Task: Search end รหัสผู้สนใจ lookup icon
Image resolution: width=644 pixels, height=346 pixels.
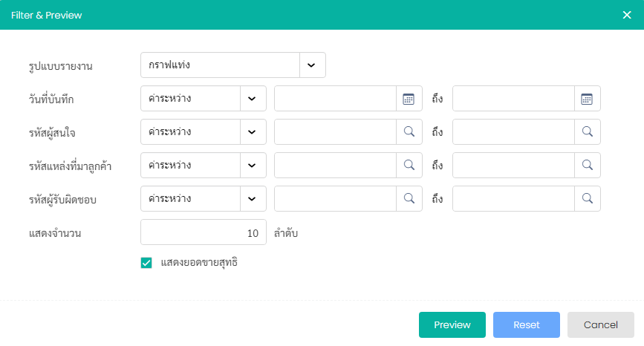Action: point(588,131)
